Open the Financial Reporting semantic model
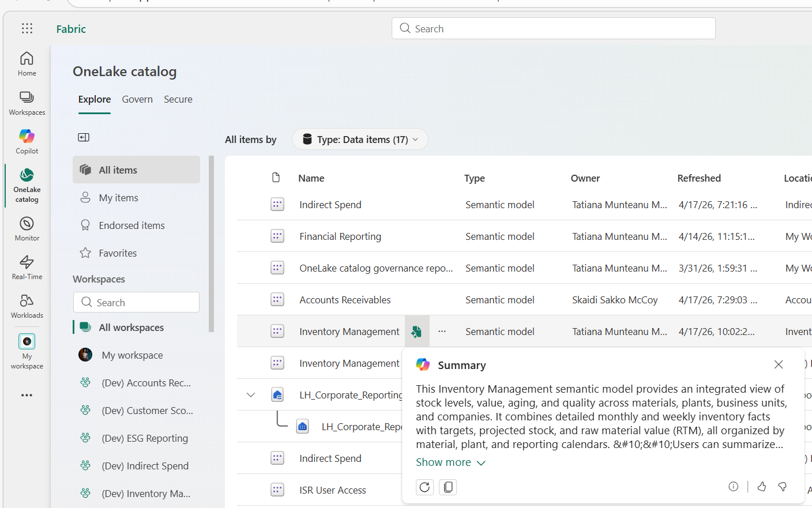The width and height of the screenshot is (812, 508). (x=340, y=236)
